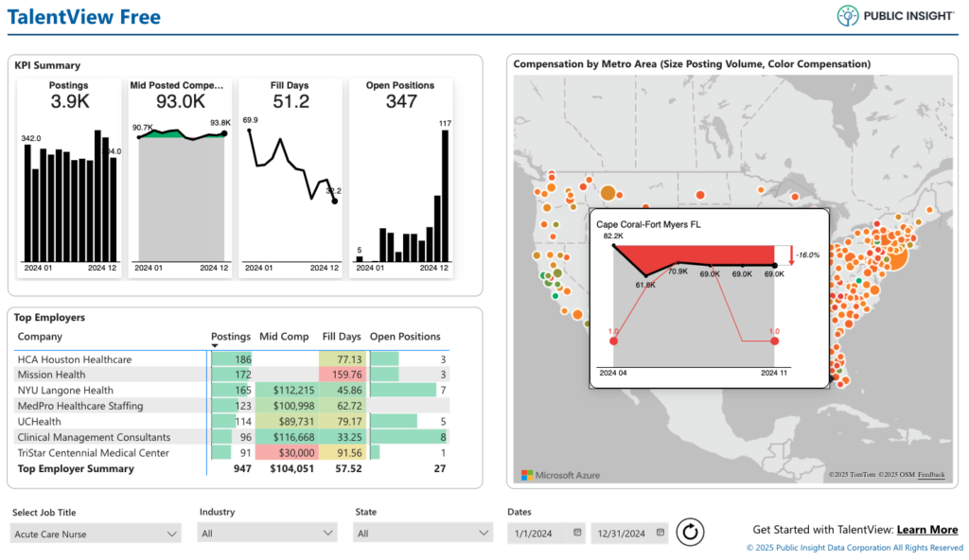969x560 pixels.
Task: Select the NYU Langone Health row
Action: tap(232, 390)
